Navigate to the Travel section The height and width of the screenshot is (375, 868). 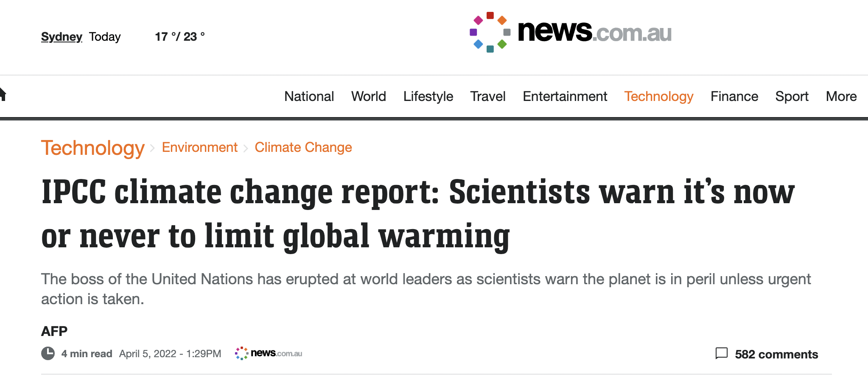pyautogui.click(x=487, y=96)
